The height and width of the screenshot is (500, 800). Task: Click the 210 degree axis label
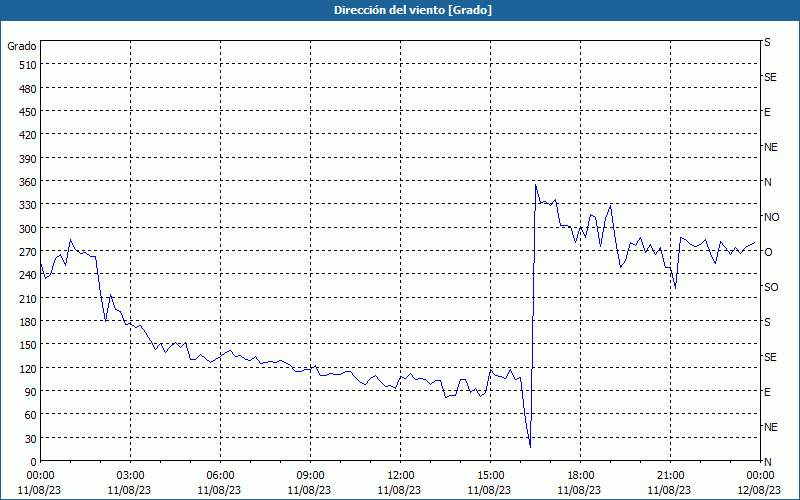(x=28, y=298)
